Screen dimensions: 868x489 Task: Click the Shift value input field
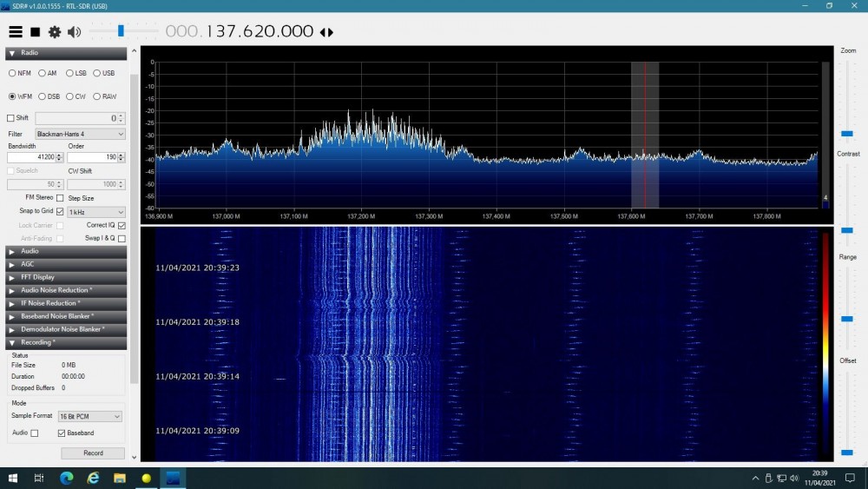click(x=76, y=118)
